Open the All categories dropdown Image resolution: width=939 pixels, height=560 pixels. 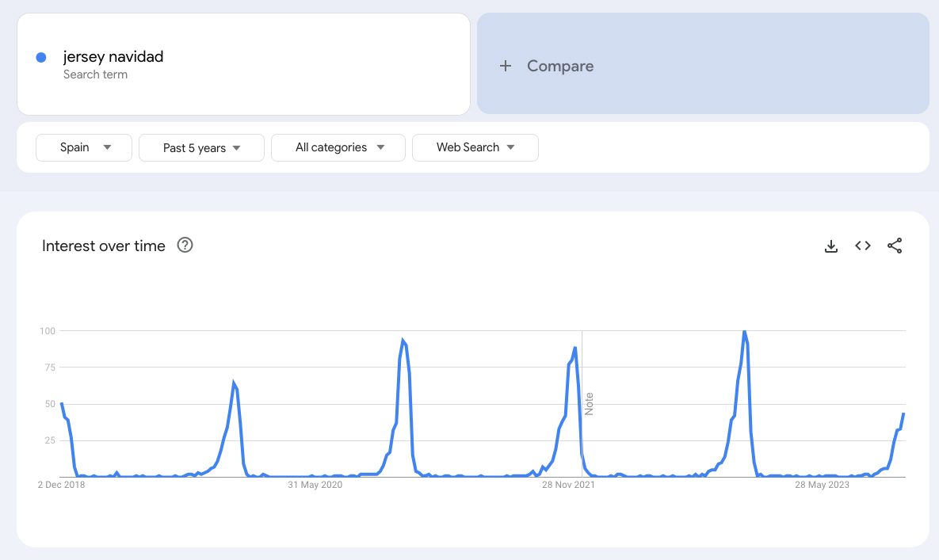[338, 147]
